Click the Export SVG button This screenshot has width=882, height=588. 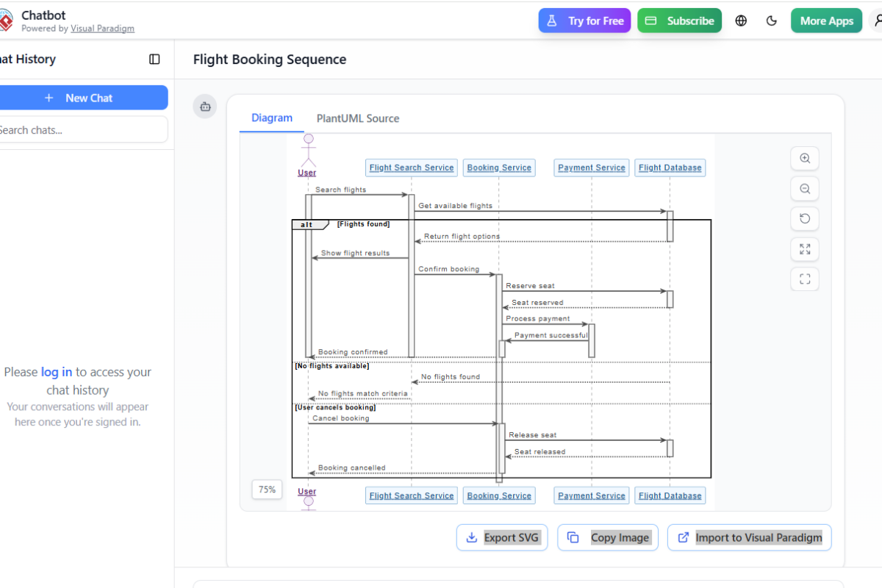coord(502,537)
